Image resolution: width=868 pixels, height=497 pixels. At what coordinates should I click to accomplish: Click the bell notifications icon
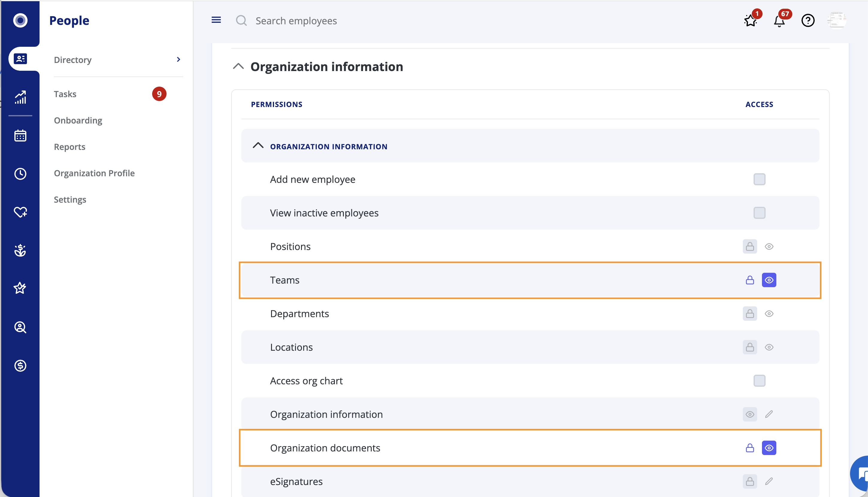(x=779, y=21)
